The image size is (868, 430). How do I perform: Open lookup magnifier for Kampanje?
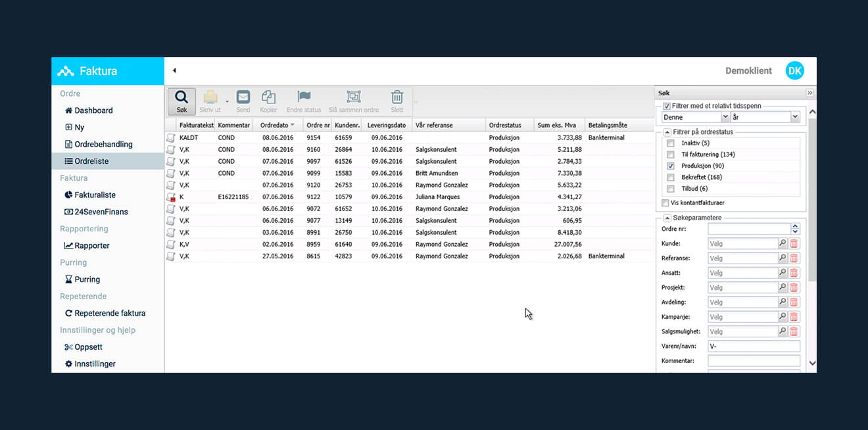(783, 317)
